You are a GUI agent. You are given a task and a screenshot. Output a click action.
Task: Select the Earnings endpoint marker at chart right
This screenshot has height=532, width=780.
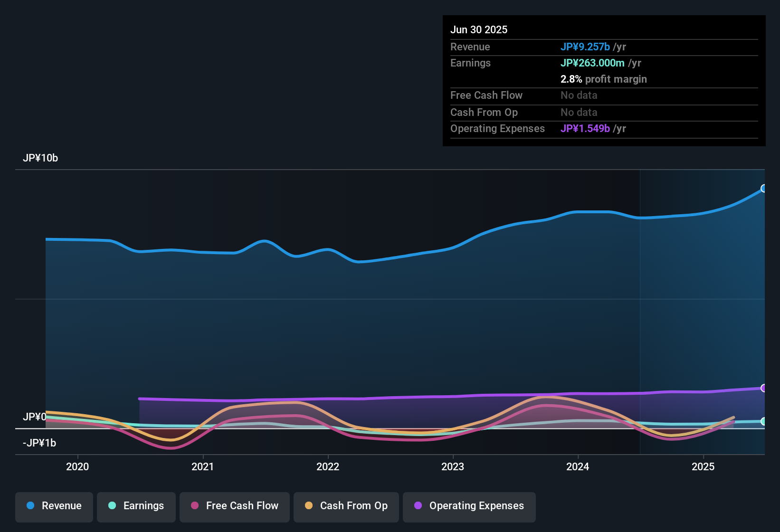point(763,421)
